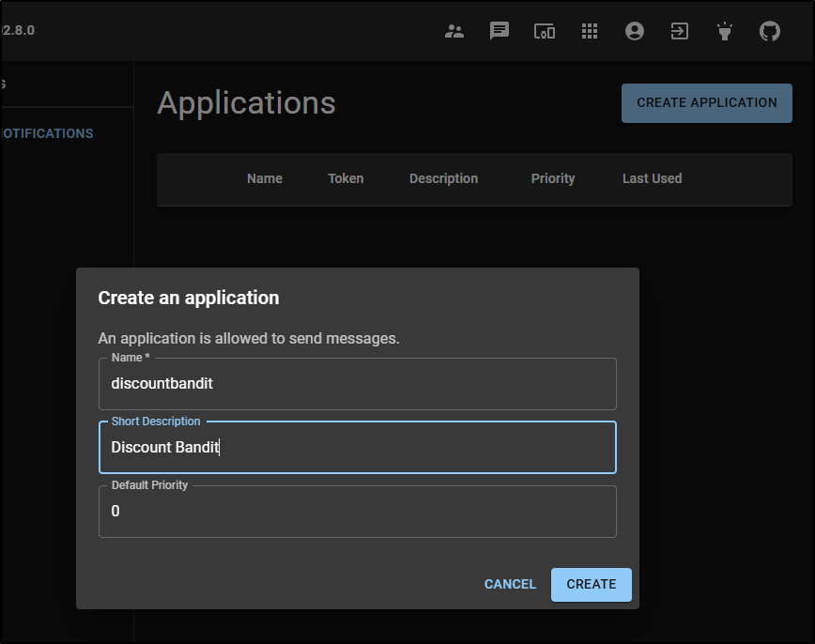Click the logout icon in header
This screenshot has width=815, height=644.
click(x=679, y=31)
